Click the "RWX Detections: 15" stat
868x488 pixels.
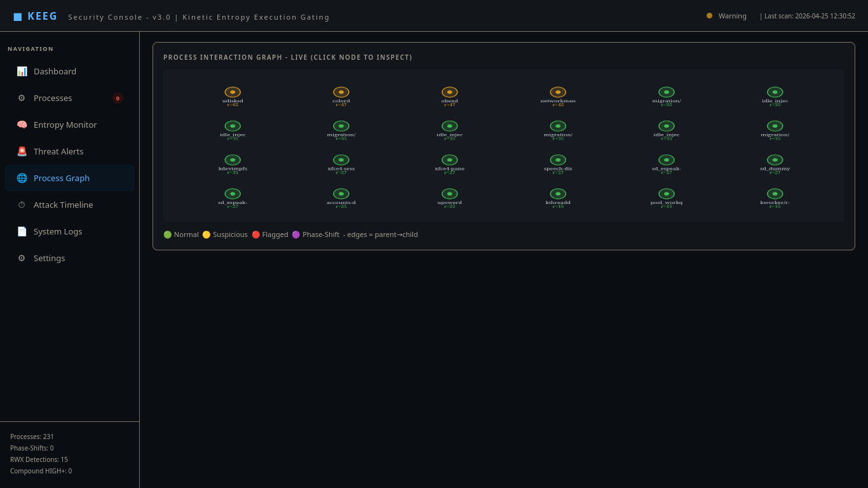click(x=39, y=459)
